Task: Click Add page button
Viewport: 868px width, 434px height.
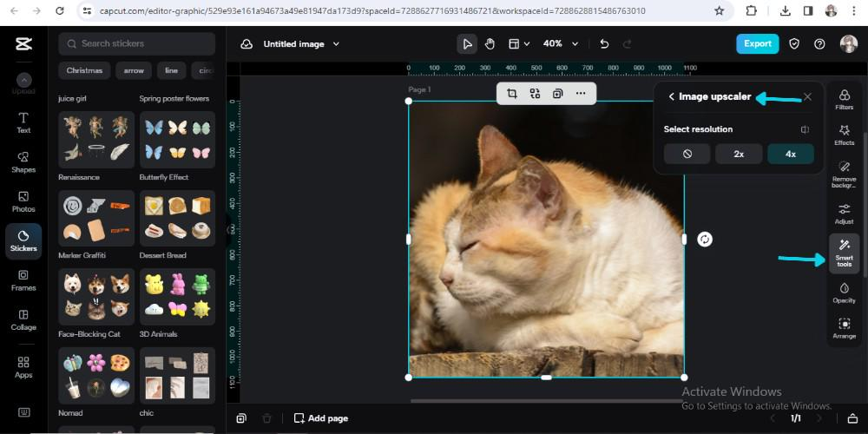Action: pos(321,418)
